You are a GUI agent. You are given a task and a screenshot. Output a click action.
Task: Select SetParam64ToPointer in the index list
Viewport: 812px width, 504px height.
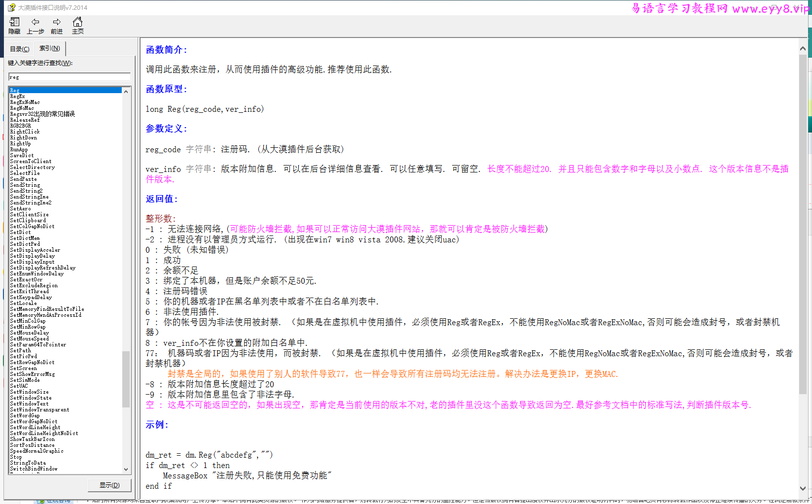38,344
